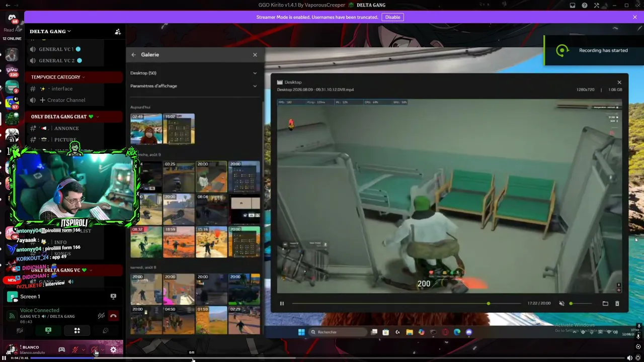Open DELTA GANG server menu
This screenshot has width=644, height=362.
pyautogui.click(x=50, y=31)
